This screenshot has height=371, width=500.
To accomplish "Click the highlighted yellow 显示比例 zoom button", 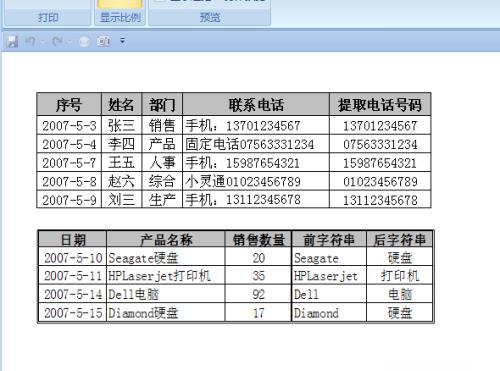I will 120,4.
